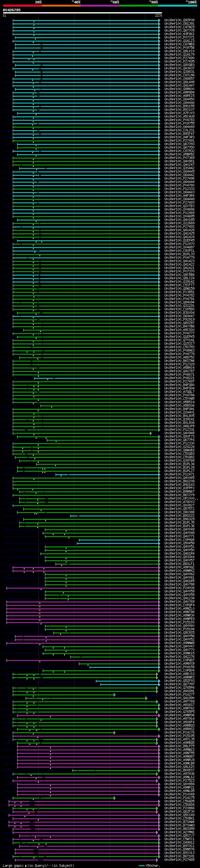Select UniRef100_P10049 label

(179, 794)
